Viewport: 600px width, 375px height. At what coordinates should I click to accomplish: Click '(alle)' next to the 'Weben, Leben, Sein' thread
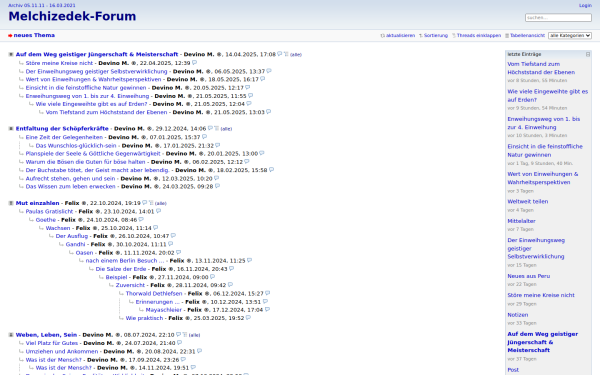(x=194, y=335)
